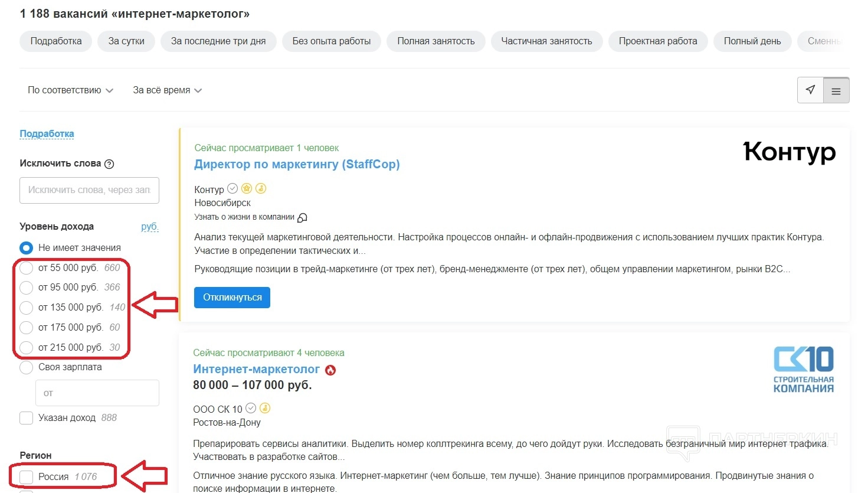Open the За всё время period dropdown
This screenshot has height=493, width=868.
(x=167, y=90)
